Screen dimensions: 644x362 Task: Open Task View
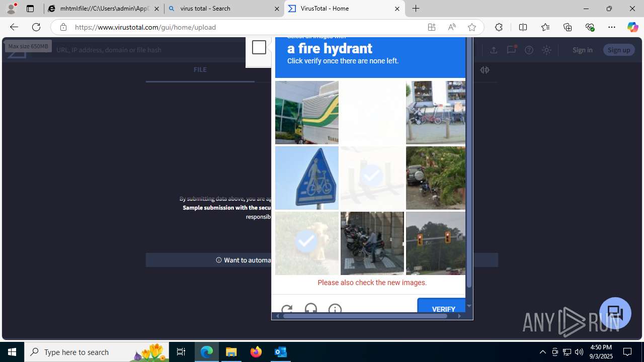coord(181,352)
